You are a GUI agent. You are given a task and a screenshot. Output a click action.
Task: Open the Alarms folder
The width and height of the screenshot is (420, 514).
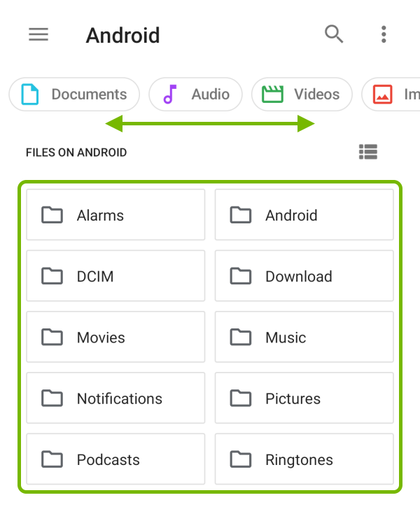(x=115, y=215)
